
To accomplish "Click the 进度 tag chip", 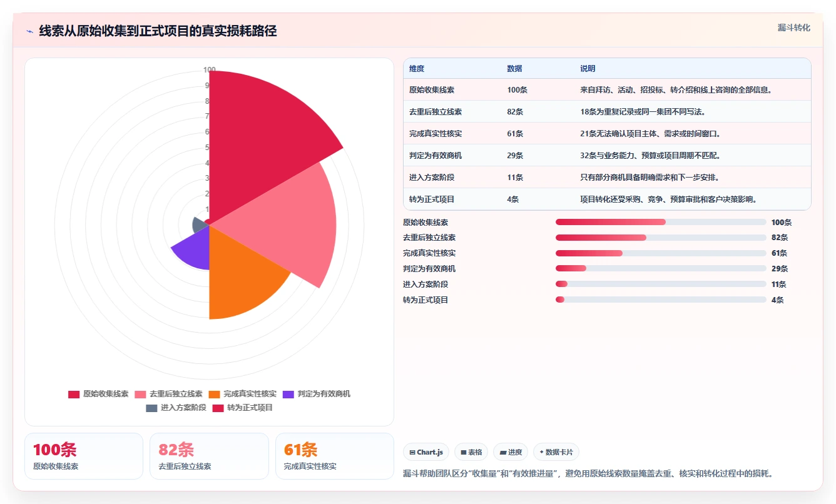I will [x=511, y=452].
